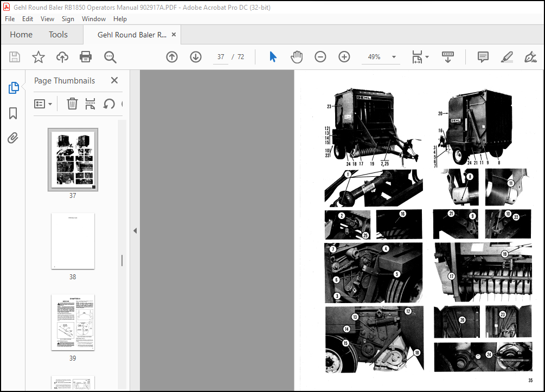Select the highlight text pen tool

pyautogui.click(x=506, y=57)
